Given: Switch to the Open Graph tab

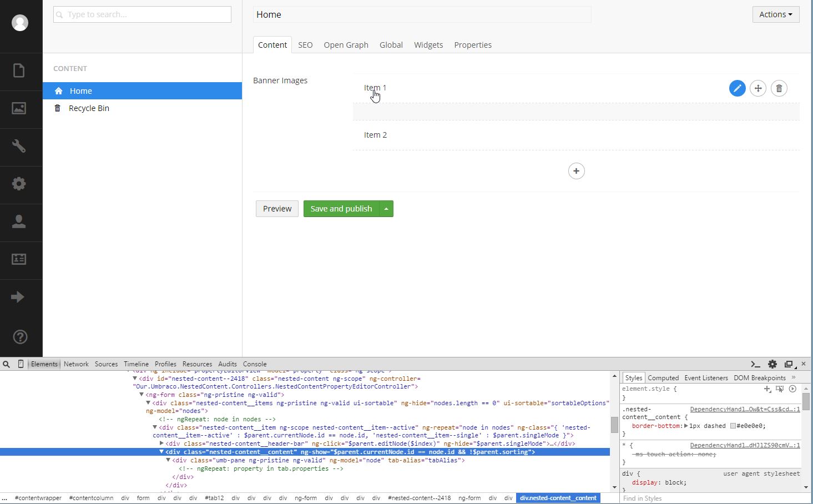Looking at the screenshot, I should (x=346, y=45).
